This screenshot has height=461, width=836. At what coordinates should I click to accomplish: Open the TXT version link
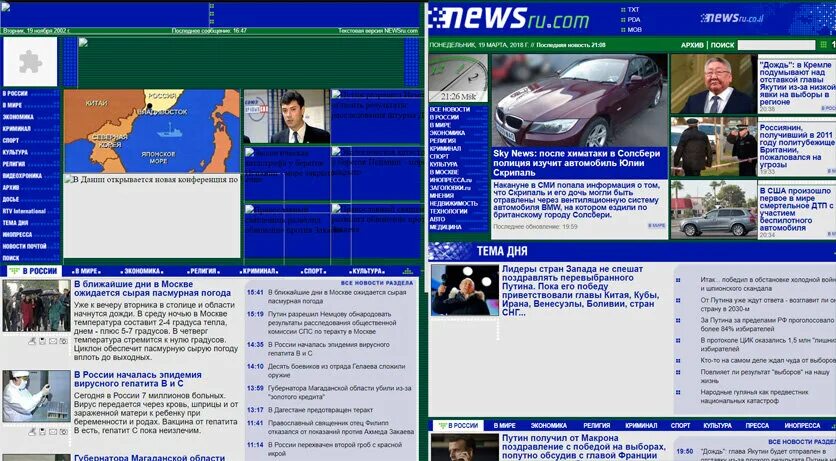(x=633, y=10)
